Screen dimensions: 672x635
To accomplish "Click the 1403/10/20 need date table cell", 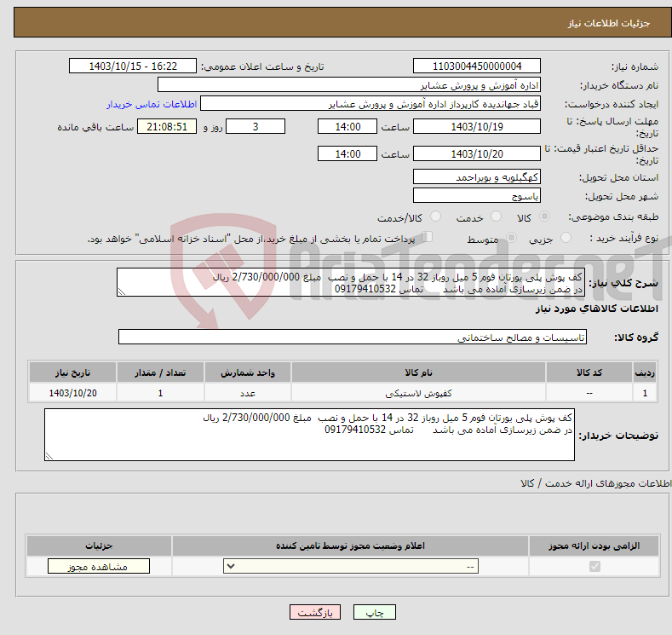I will pos(72,393).
